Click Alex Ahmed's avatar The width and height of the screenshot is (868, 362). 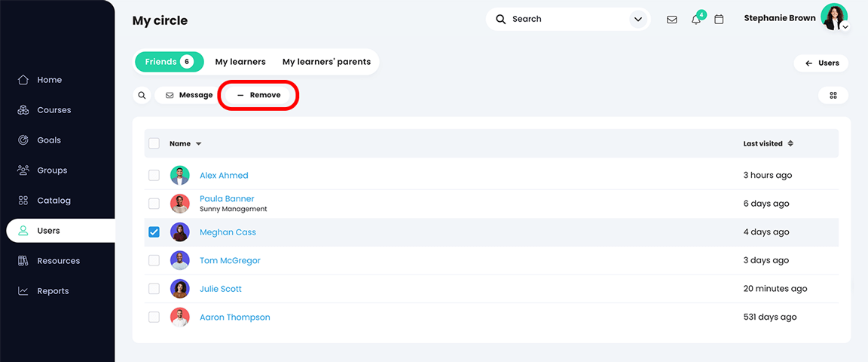[x=180, y=176]
